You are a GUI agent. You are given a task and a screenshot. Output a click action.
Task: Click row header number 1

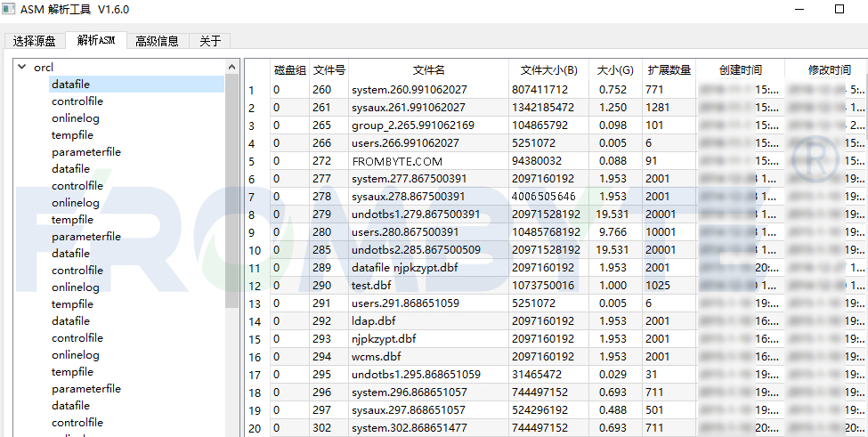click(257, 90)
